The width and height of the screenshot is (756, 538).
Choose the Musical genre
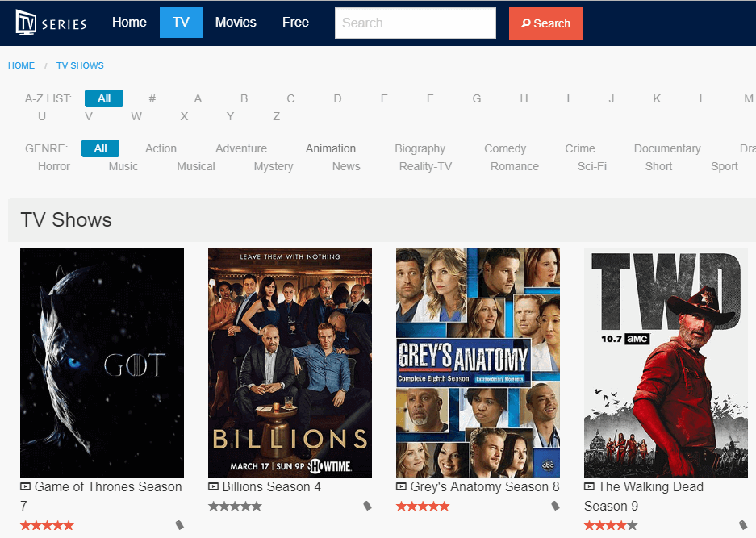coord(196,166)
